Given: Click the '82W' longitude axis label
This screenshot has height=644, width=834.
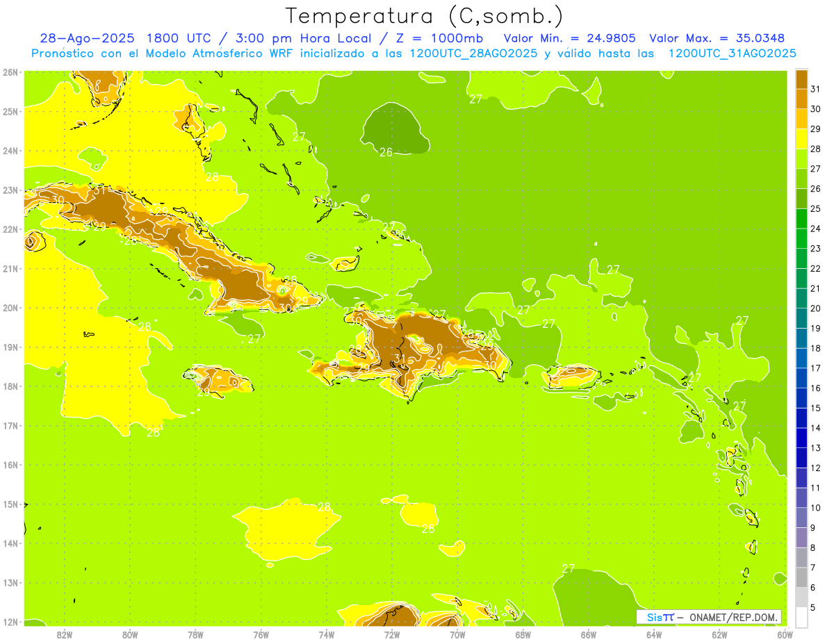Looking at the screenshot, I should (x=64, y=634).
